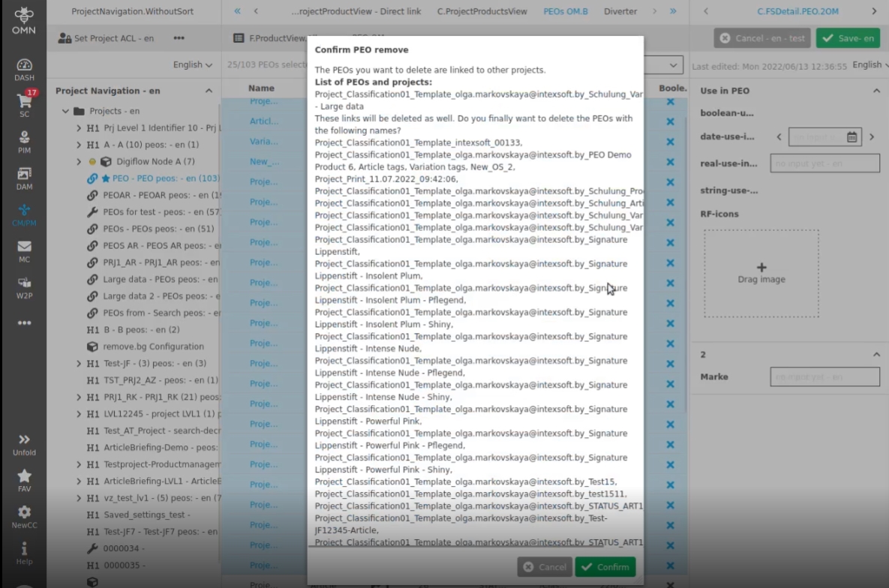Open the W2P module icon
Image resolution: width=889 pixels, height=588 pixels.
(x=24, y=287)
